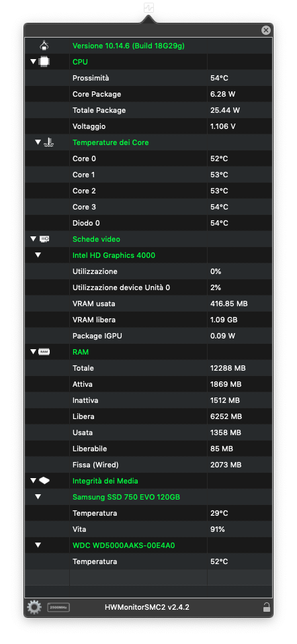Click the 29°C SSD temperature value

[x=219, y=513]
